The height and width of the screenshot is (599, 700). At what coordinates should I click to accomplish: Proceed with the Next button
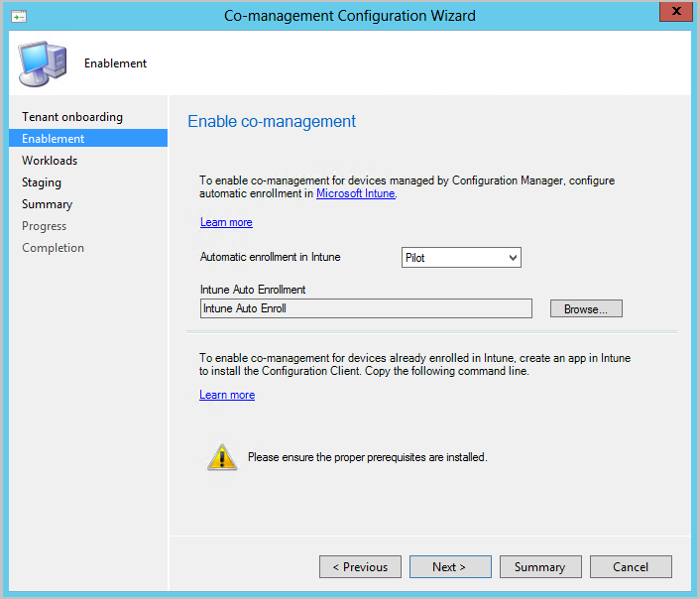click(450, 567)
